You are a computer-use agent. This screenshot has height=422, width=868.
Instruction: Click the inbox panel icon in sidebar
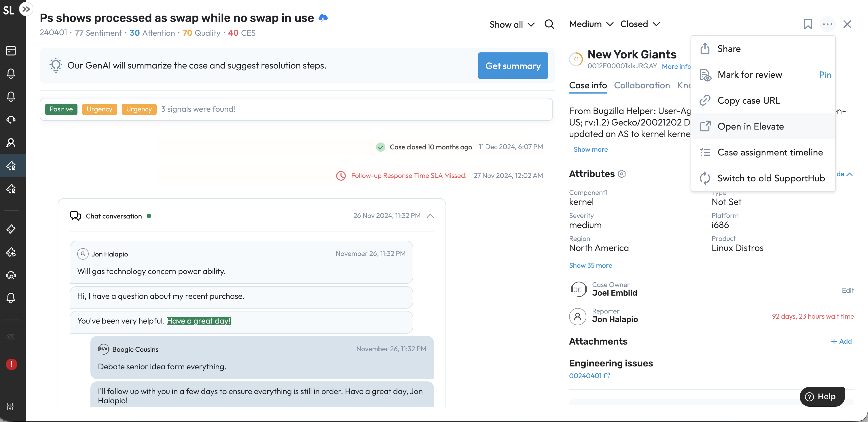point(11,50)
